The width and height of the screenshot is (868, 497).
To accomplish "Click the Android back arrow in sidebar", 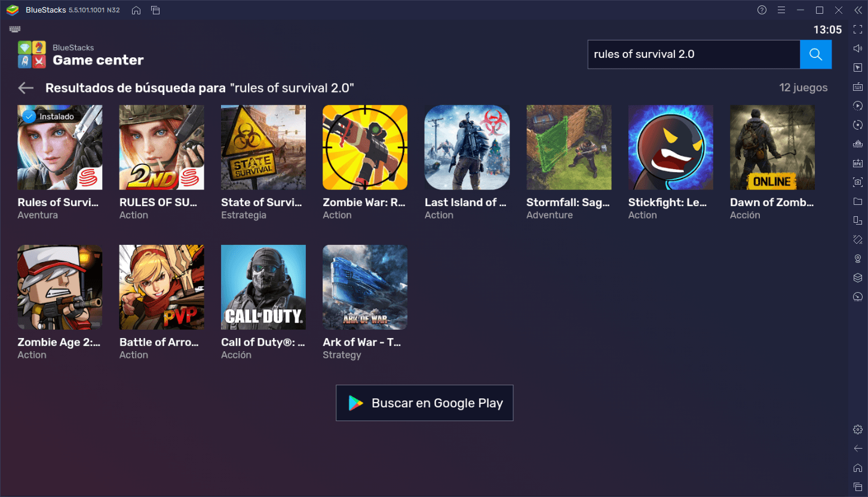I will coord(858,449).
